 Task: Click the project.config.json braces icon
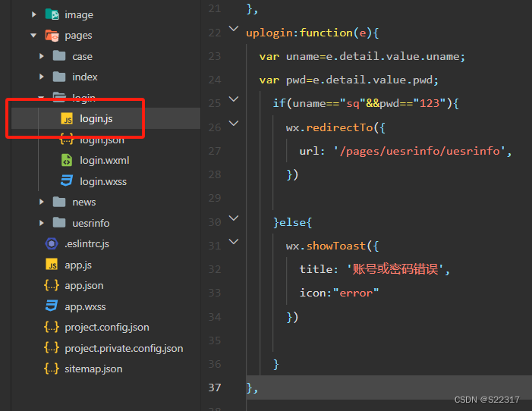coord(52,327)
